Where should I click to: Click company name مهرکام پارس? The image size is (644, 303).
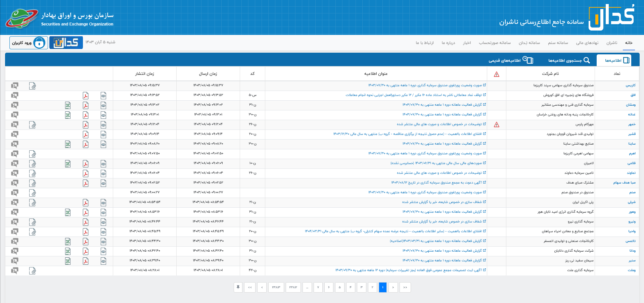585,124
